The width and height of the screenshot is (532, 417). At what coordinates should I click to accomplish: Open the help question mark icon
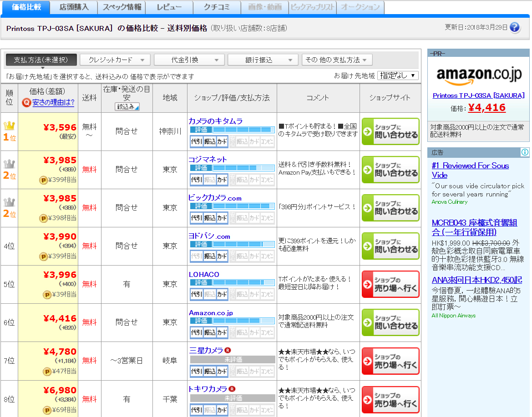[514, 27]
